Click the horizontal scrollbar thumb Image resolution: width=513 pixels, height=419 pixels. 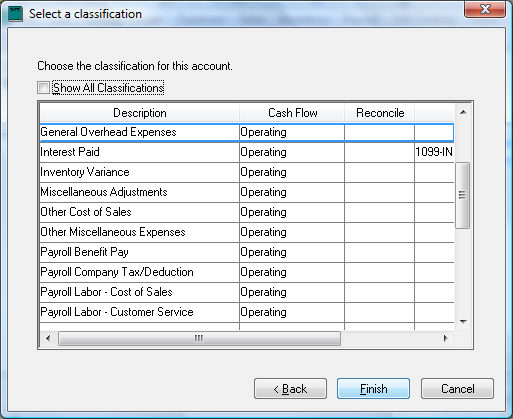click(199, 338)
